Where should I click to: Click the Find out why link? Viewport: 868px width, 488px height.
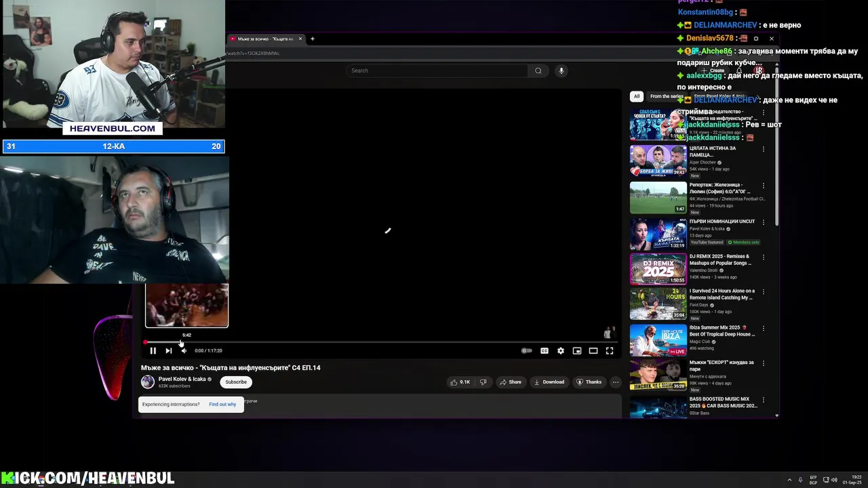[x=222, y=404]
